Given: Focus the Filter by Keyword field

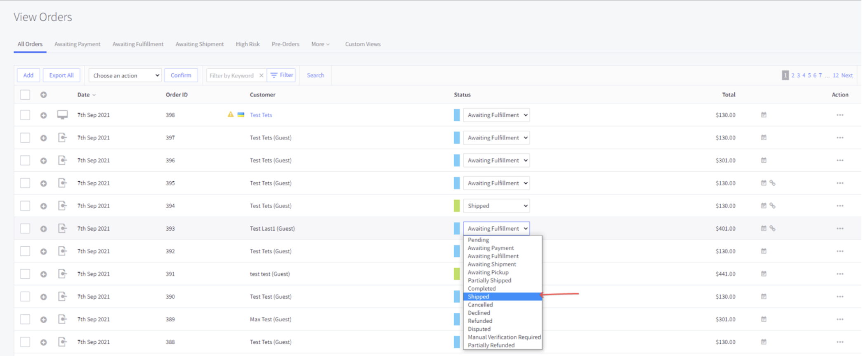Looking at the screenshot, I should tap(232, 75).
